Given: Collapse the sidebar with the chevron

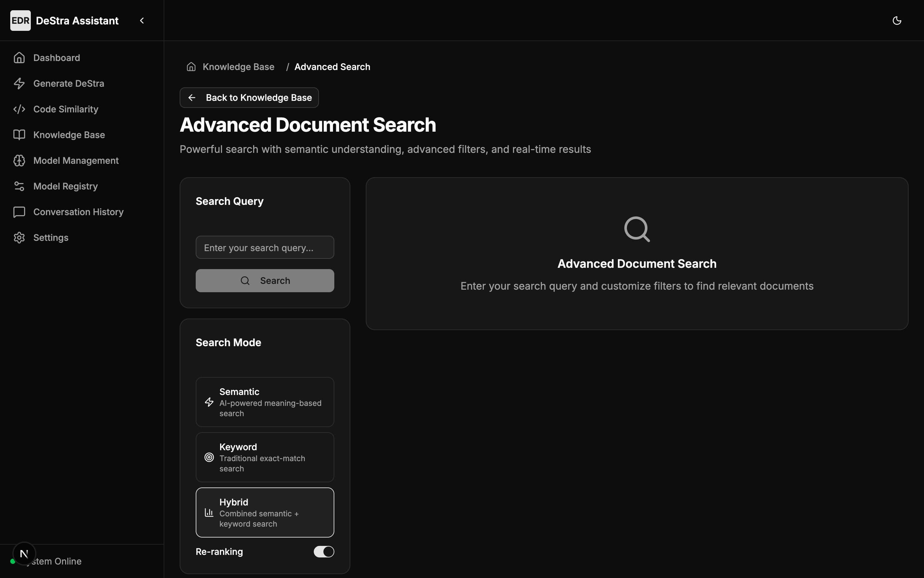Looking at the screenshot, I should pyautogui.click(x=142, y=21).
